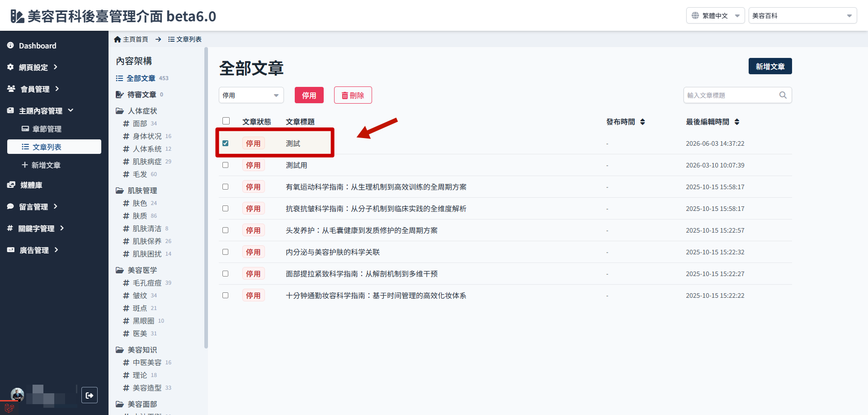Open the 文章列表 sidebar item
Screen dimensions: 868x415
54,147
